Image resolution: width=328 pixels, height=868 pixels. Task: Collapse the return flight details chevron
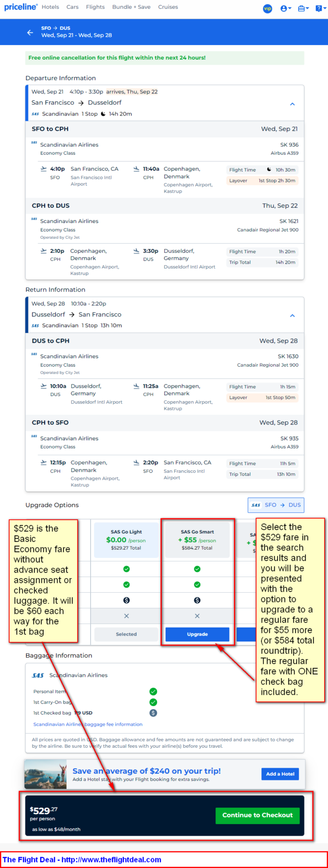pyautogui.click(x=292, y=316)
